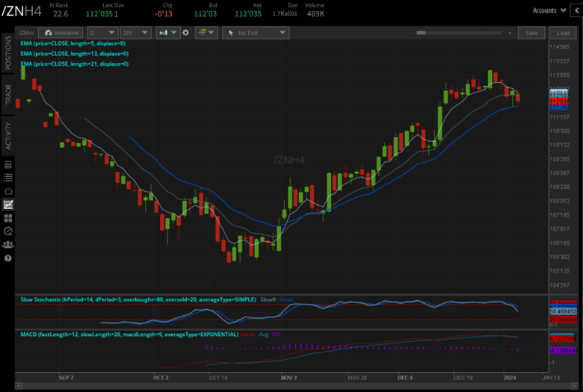Open the TV media sidebar icon

pos(7,191)
